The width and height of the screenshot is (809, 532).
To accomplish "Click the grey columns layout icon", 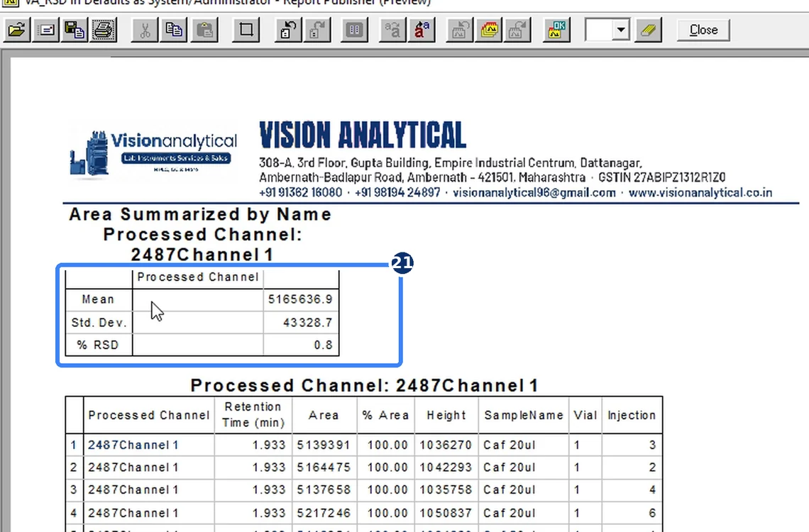I will tap(354, 30).
